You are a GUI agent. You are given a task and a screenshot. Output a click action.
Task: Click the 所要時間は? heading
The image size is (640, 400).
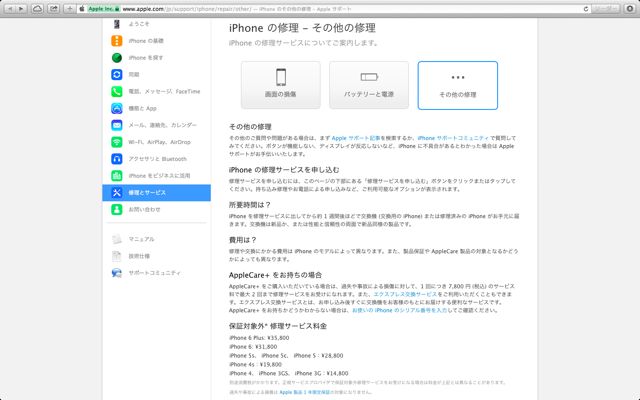[x=250, y=205]
